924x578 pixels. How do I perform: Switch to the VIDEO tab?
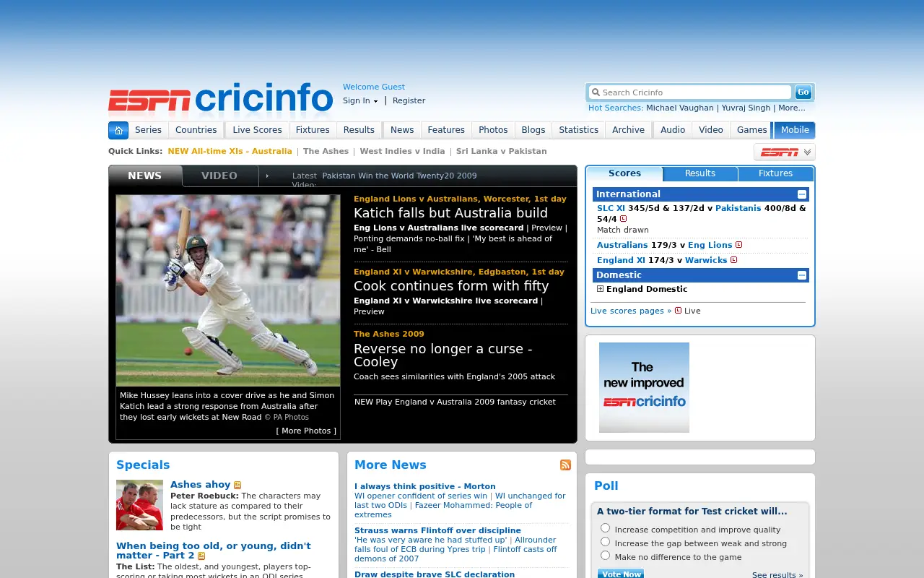coord(219,176)
